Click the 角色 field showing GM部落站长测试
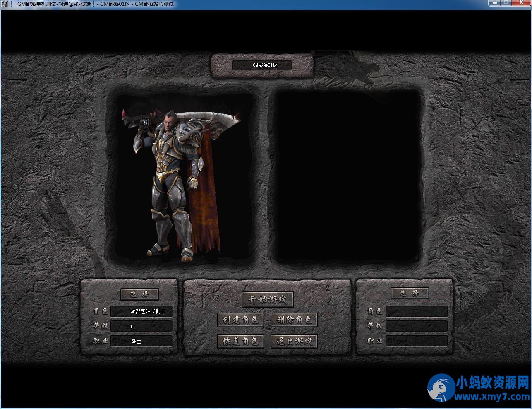 click(x=141, y=311)
